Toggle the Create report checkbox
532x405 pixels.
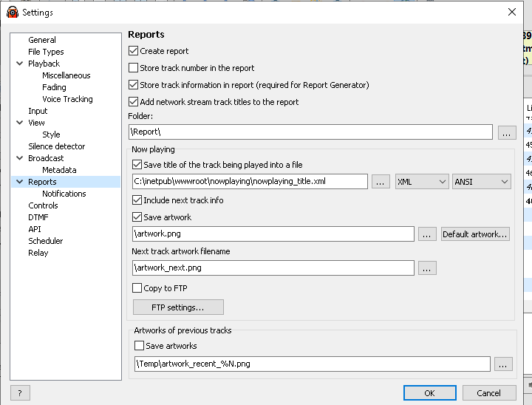click(133, 51)
